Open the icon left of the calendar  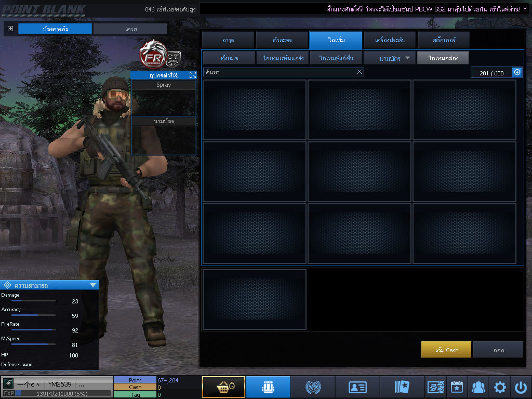[x=436, y=387]
